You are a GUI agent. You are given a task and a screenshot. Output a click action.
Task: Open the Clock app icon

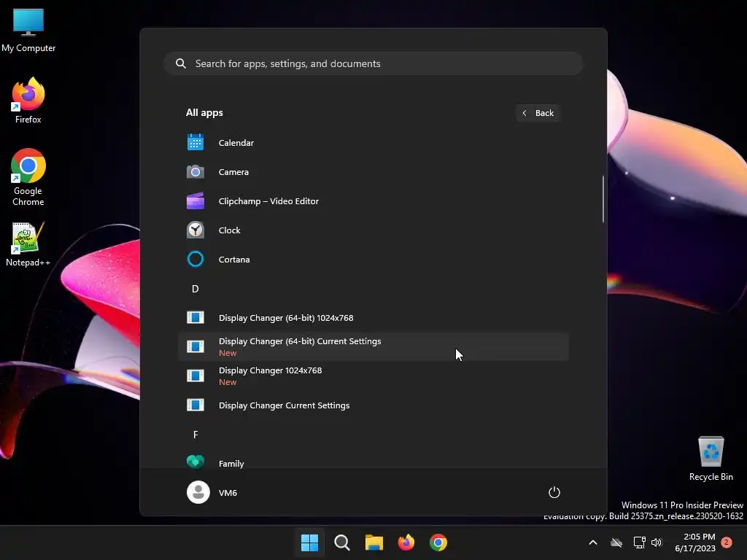(x=196, y=230)
